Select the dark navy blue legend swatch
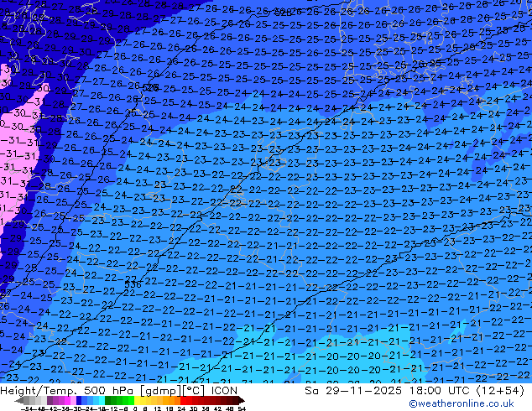This screenshot has height=411, width=532. [x=79, y=401]
